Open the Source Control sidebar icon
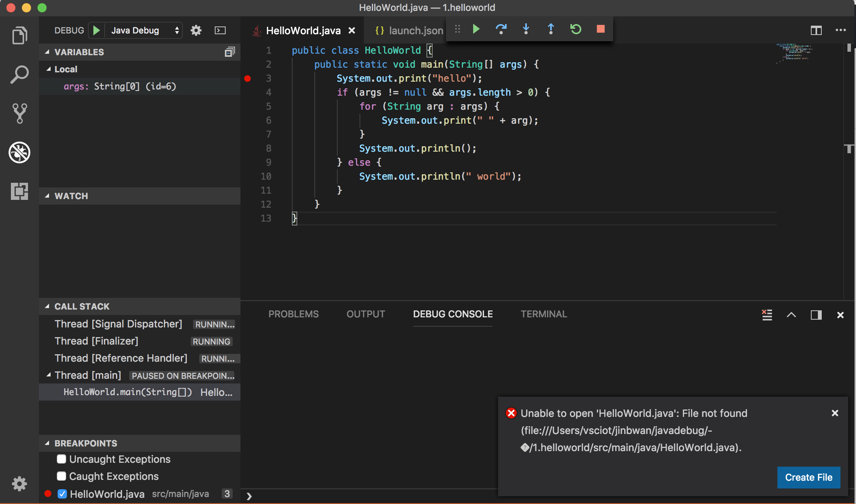856x504 pixels. (x=19, y=113)
